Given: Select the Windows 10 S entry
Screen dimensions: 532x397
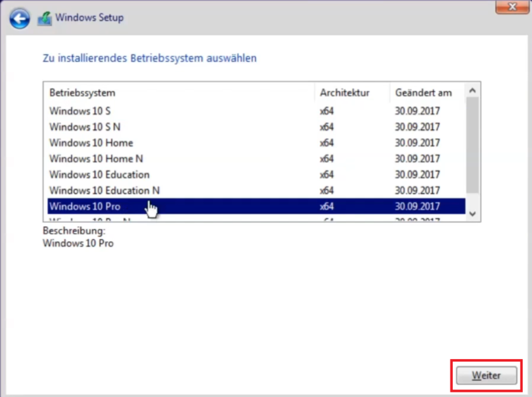Looking at the screenshot, I should (80, 111).
